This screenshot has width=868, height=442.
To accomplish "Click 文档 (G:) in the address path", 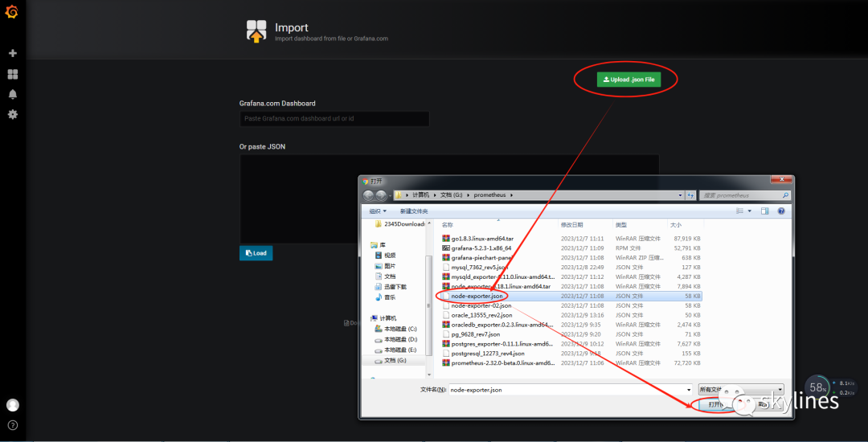I will point(451,195).
